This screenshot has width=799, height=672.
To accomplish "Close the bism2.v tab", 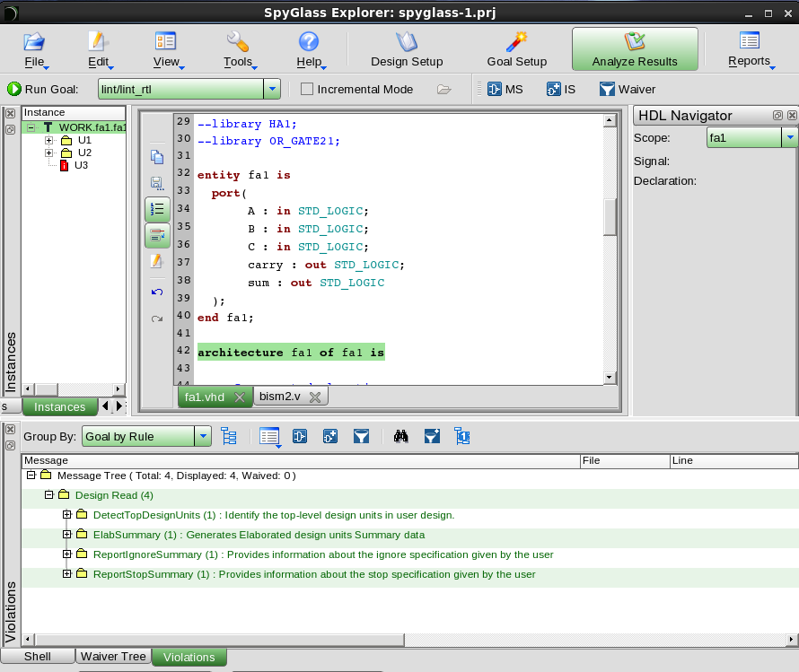I will tap(315, 397).
